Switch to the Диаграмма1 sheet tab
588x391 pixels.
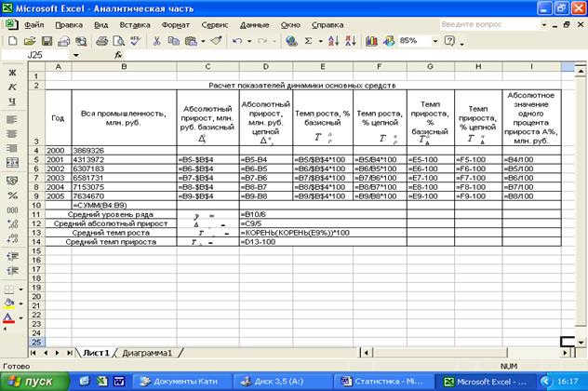click(149, 353)
